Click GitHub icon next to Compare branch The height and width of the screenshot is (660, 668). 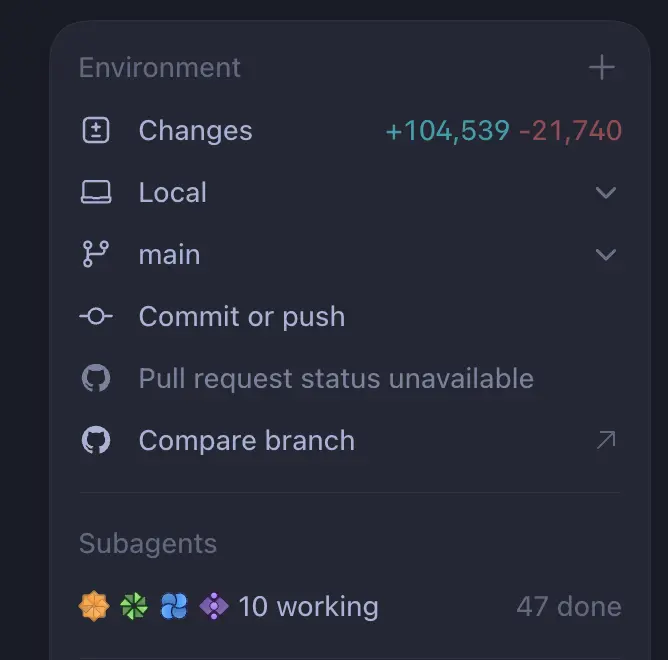tap(96, 440)
